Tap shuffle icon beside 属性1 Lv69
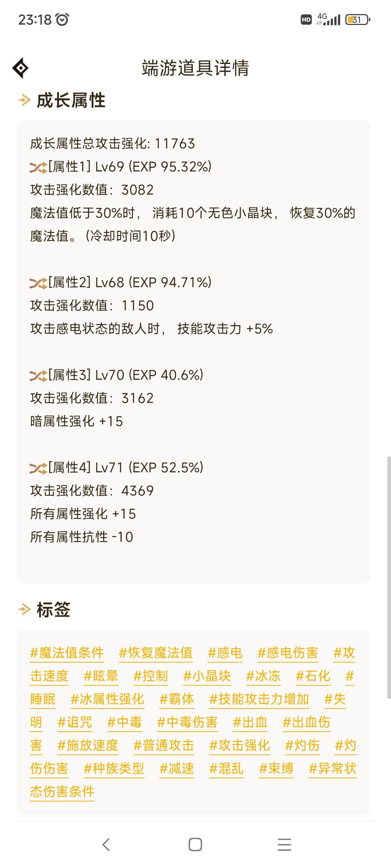The width and height of the screenshot is (391, 868). click(38, 167)
